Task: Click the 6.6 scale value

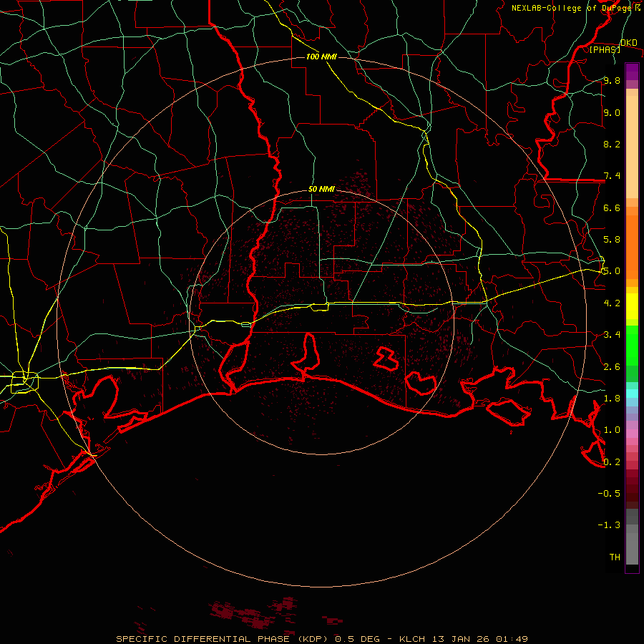Action: coord(612,208)
